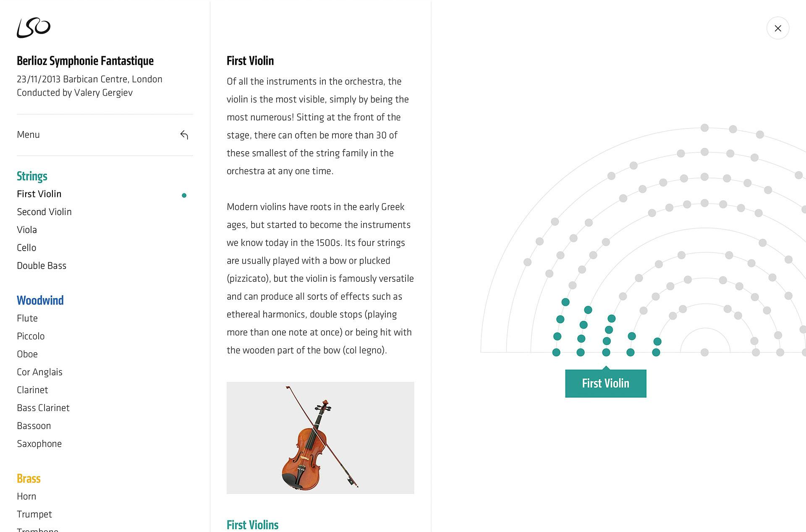Click the grey seat dot inside the centre arc

pos(705,352)
